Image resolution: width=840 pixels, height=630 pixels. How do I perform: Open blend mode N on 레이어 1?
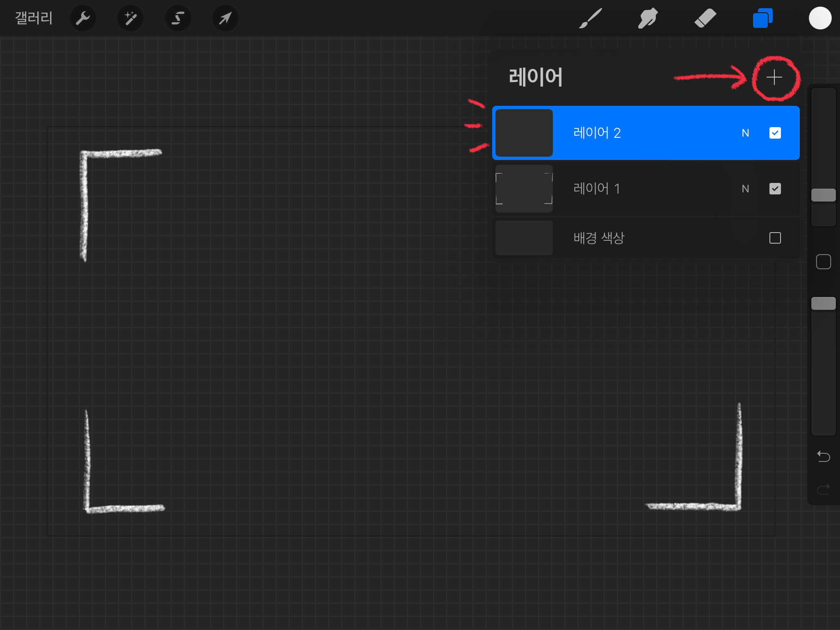pyautogui.click(x=745, y=189)
